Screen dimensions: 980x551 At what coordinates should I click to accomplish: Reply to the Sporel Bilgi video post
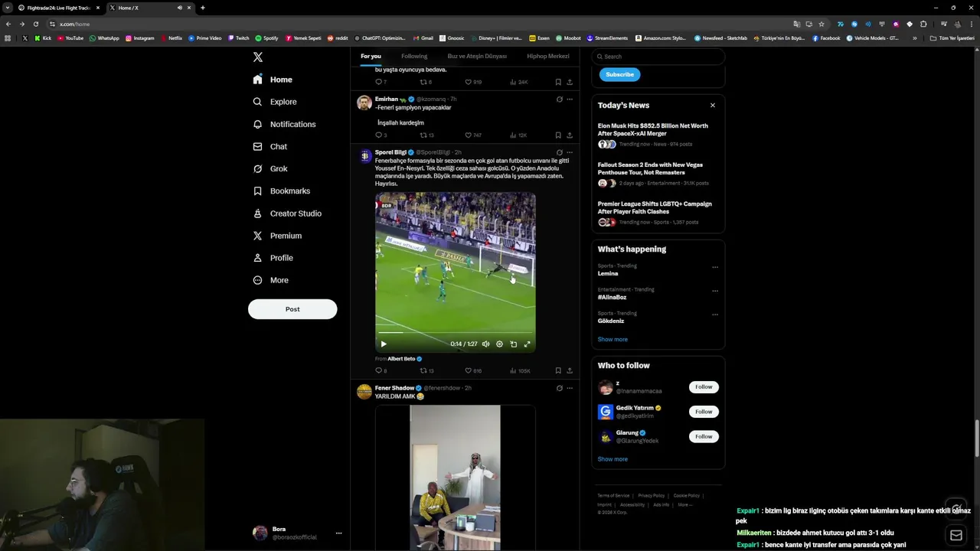click(381, 371)
